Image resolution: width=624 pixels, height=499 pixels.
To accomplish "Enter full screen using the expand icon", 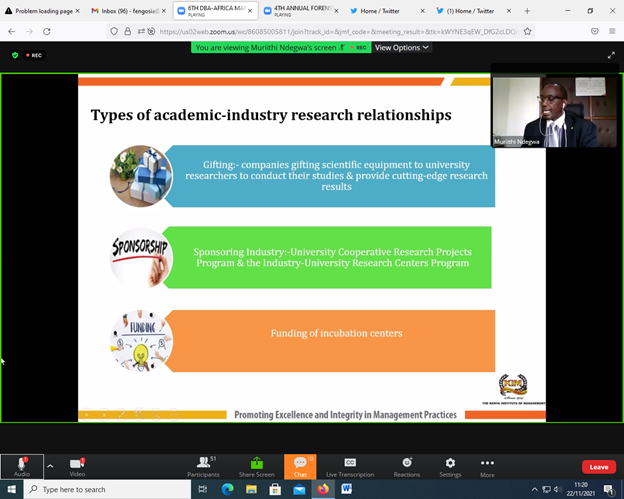I will click(611, 55).
